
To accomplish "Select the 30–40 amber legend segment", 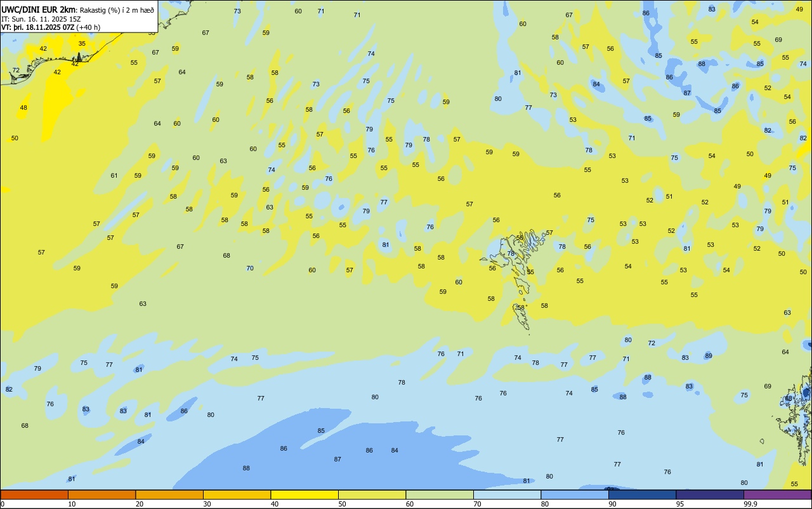I will [237, 494].
